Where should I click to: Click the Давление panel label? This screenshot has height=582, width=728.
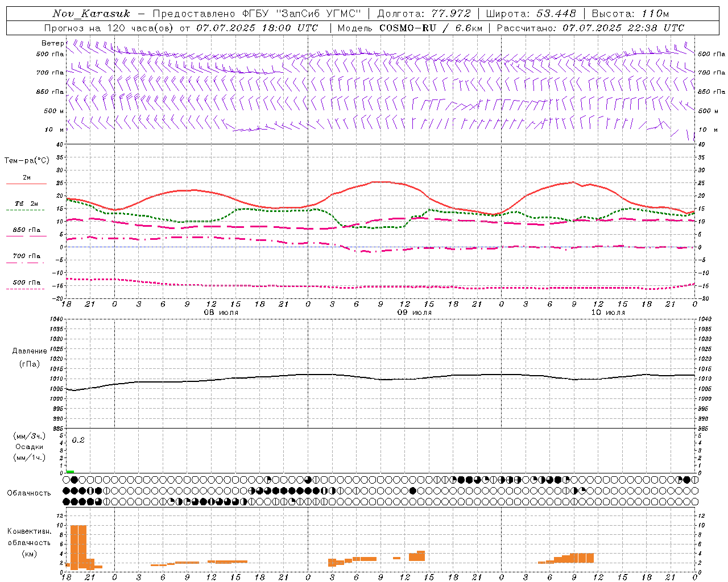click(x=30, y=351)
